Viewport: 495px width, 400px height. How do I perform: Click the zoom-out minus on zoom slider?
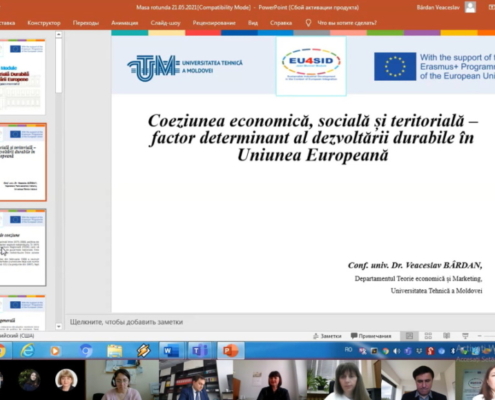point(480,336)
